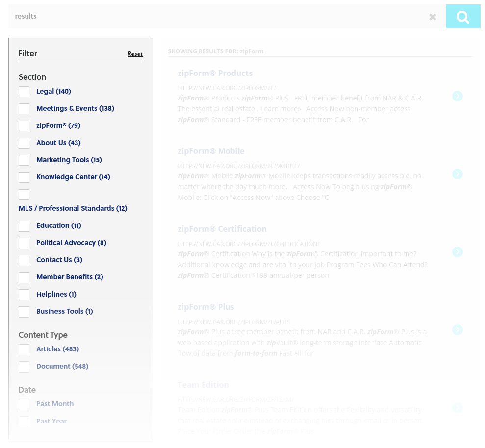Filter results by Past Year
Viewport: 485px width, 448px height.
pos(24,422)
